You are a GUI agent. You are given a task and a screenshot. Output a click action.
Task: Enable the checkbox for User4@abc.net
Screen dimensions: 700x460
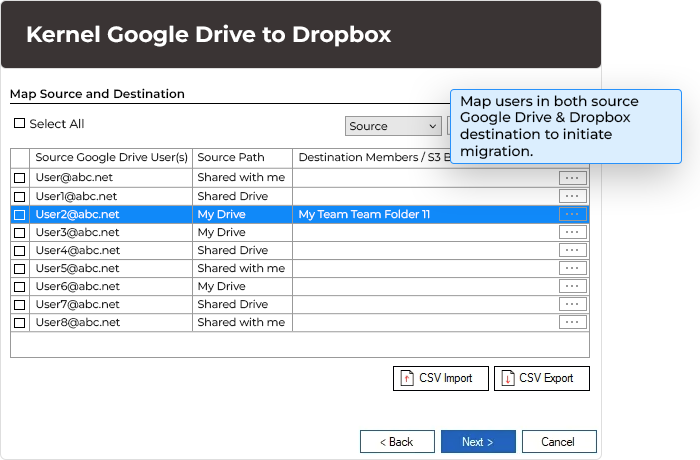tap(20, 251)
